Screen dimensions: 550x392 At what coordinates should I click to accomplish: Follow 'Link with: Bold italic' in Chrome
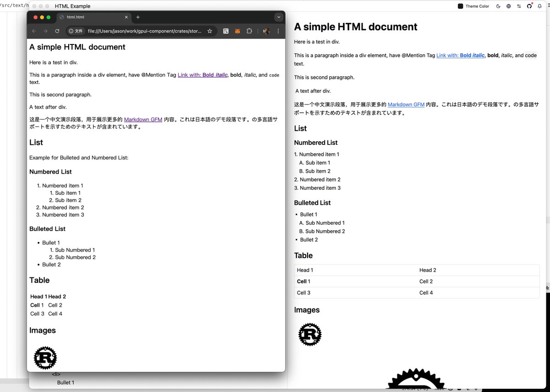tap(203, 75)
